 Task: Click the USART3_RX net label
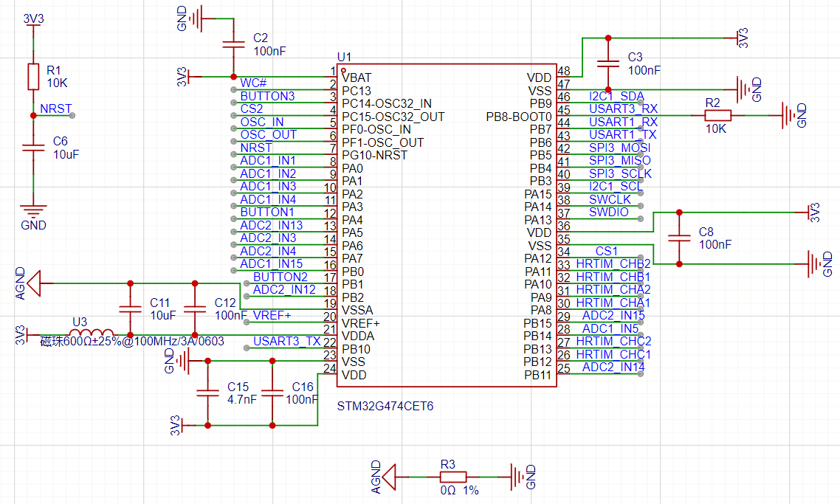pyautogui.click(x=623, y=108)
